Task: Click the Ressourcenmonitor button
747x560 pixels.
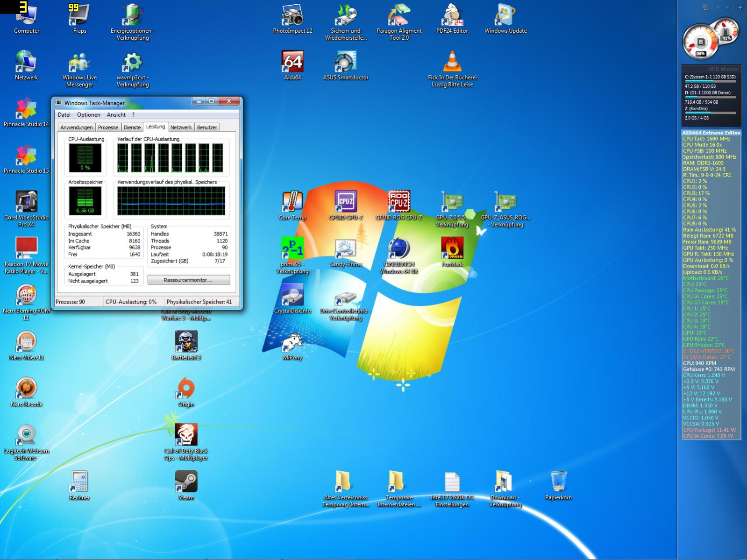Action: [x=188, y=280]
